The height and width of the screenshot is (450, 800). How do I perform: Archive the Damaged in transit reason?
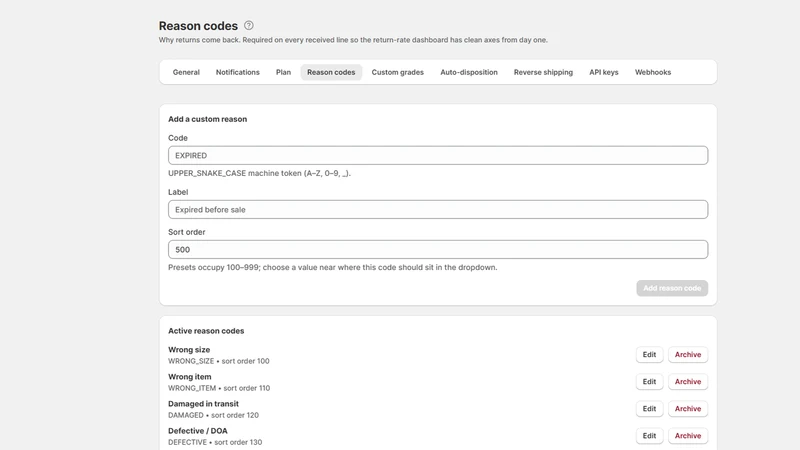(688, 408)
